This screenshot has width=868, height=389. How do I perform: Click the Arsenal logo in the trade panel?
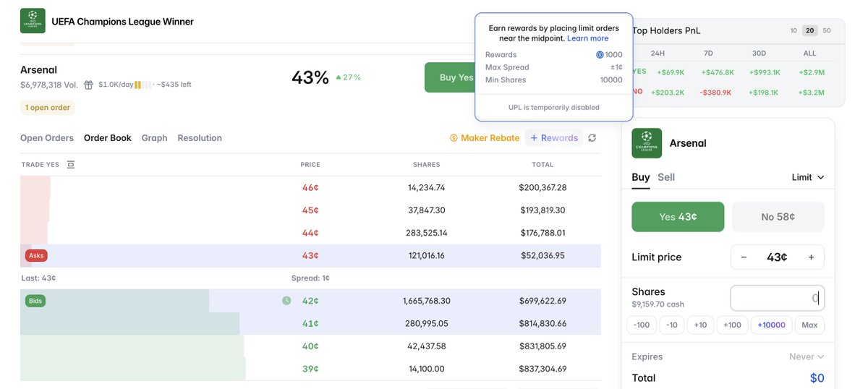(x=647, y=143)
